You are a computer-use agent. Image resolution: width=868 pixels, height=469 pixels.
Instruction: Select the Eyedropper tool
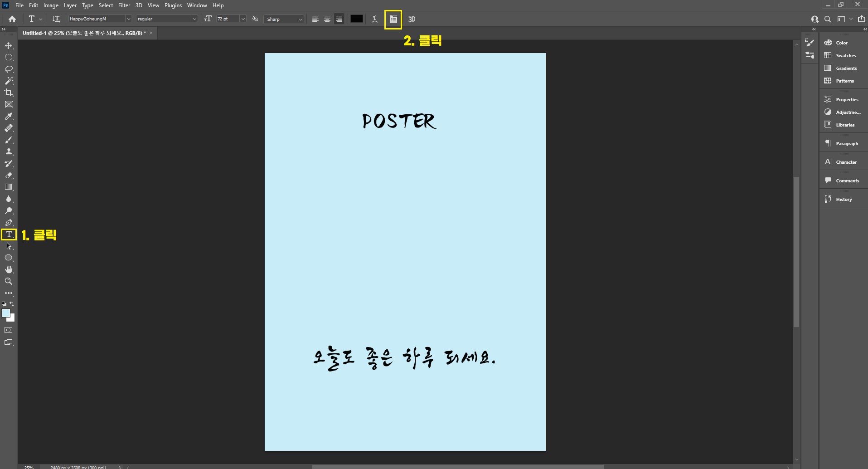pos(9,116)
